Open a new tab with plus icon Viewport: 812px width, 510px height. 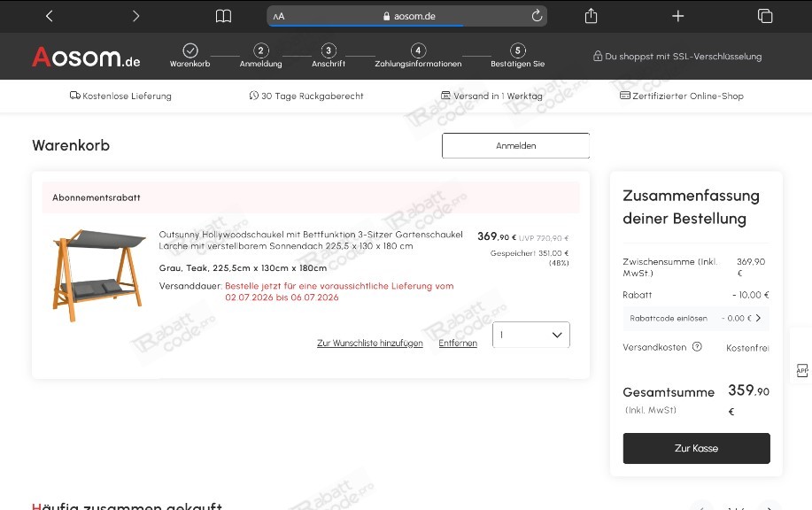(678, 16)
